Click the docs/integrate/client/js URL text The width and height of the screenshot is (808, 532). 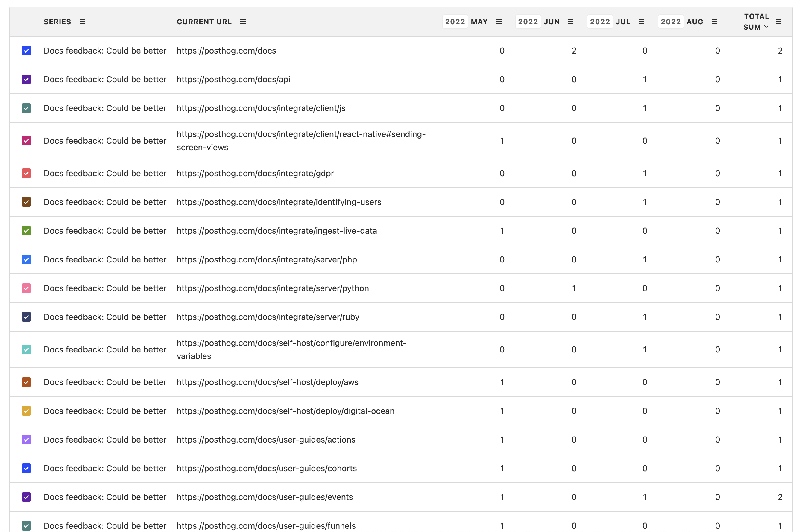point(261,108)
